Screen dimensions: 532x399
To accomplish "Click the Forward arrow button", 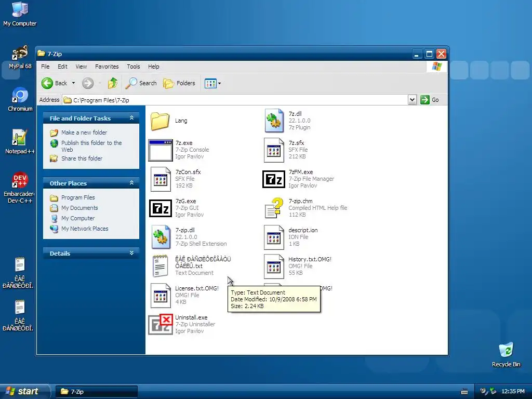I will coord(88,83).
